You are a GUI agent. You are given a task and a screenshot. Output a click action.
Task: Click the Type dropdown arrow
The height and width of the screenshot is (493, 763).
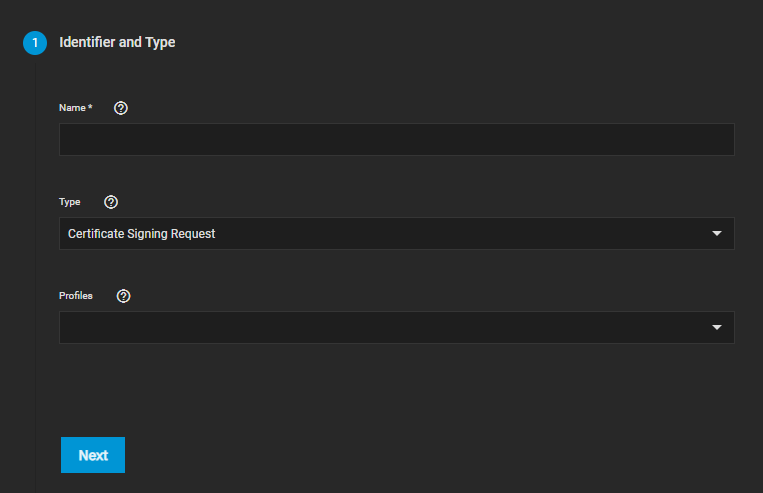point(716,234)
